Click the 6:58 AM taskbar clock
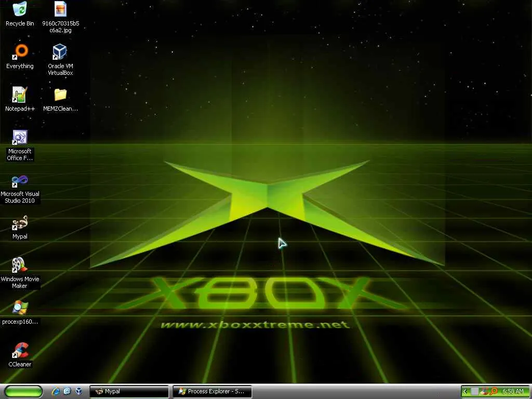The image size is (532, 399). (x=513, y=392)
